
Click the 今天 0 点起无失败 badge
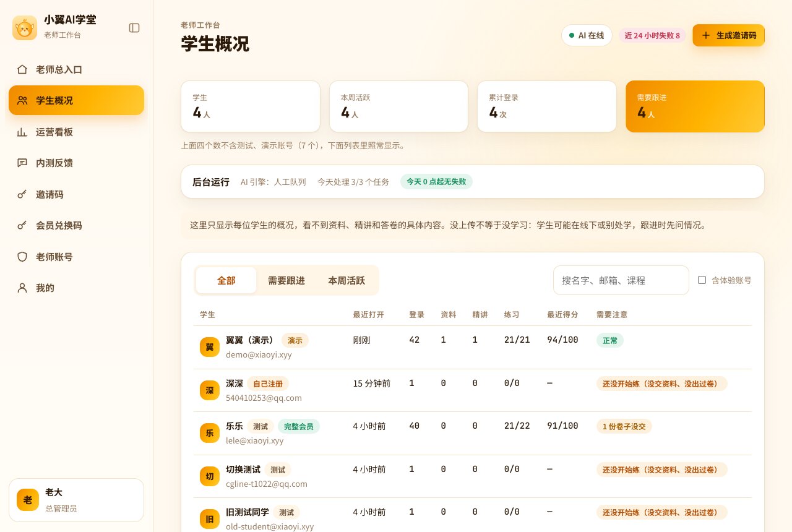point(436,181)
